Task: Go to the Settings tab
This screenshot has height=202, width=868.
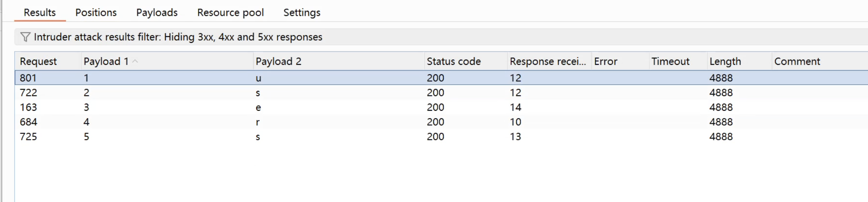Action: [x=302, y=13]
